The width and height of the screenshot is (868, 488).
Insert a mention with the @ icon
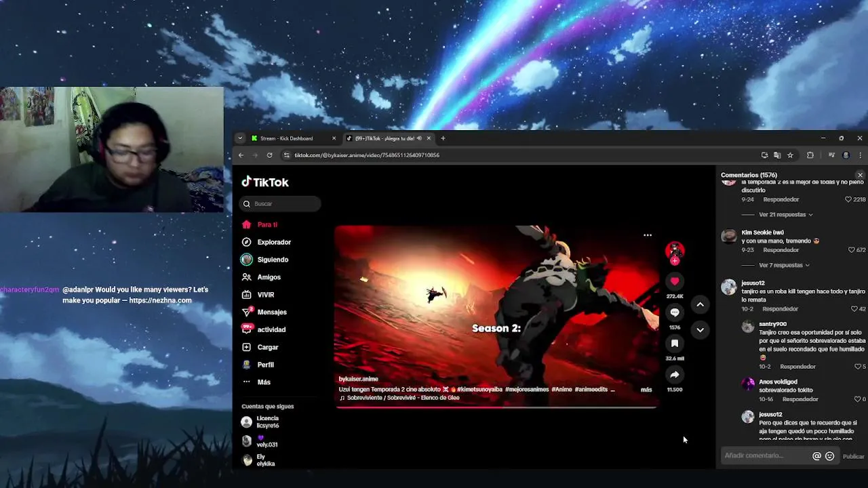[816, 456]
